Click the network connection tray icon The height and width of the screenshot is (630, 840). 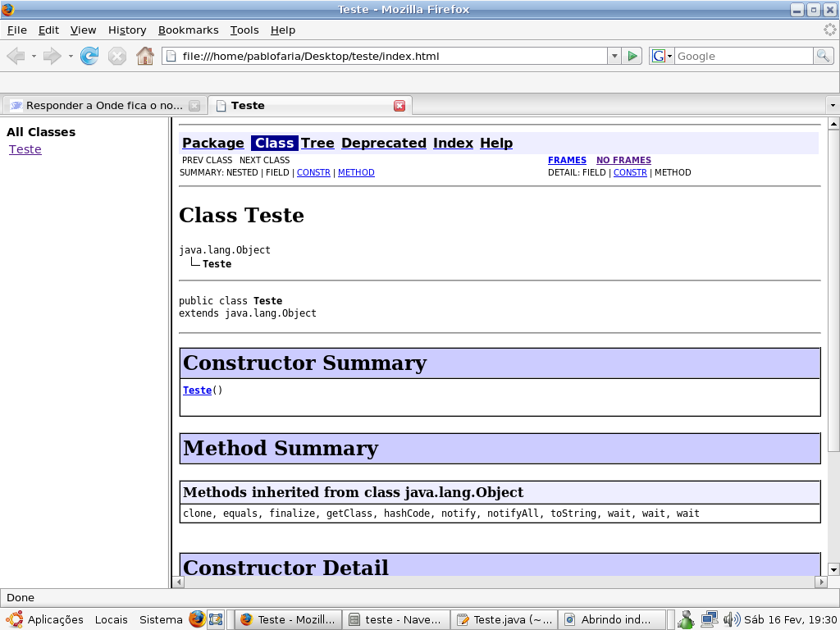710,620
